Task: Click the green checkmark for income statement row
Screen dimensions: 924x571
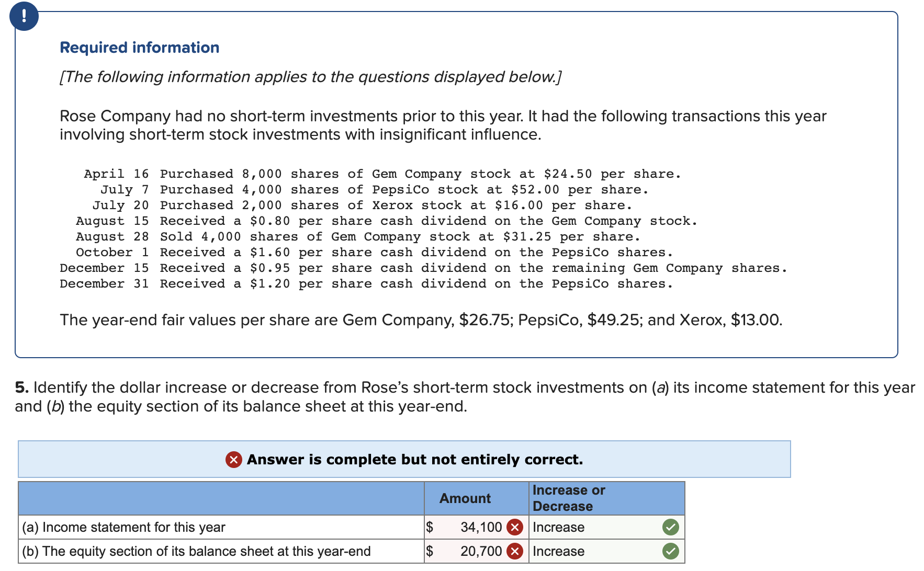Action: click(x=670, y=527)
